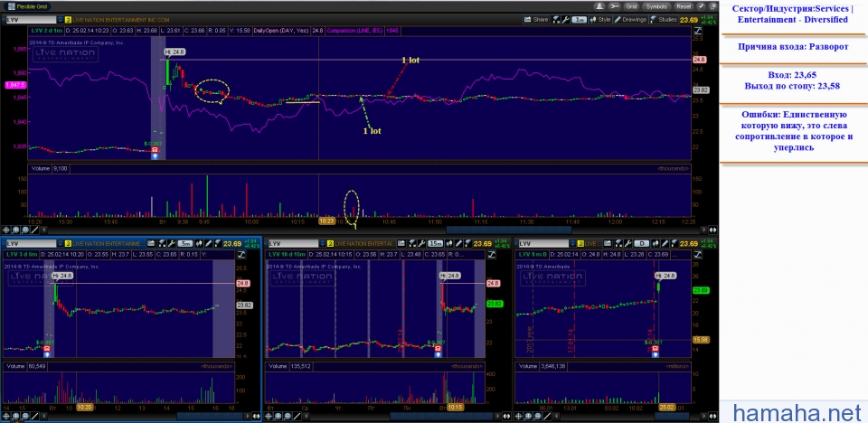Click the Symbols button
868x423 pixels.
(656, 6)
